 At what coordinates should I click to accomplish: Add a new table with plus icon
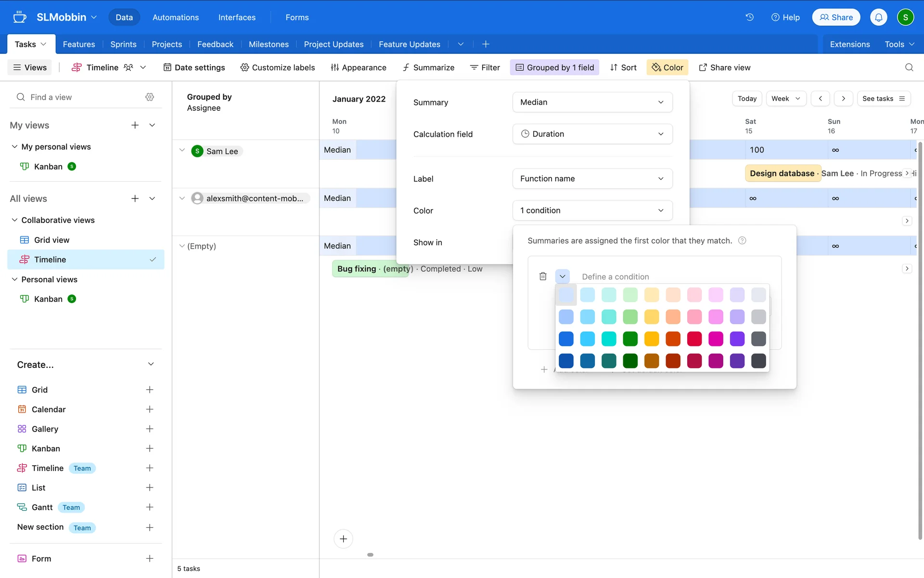point(486,44)
